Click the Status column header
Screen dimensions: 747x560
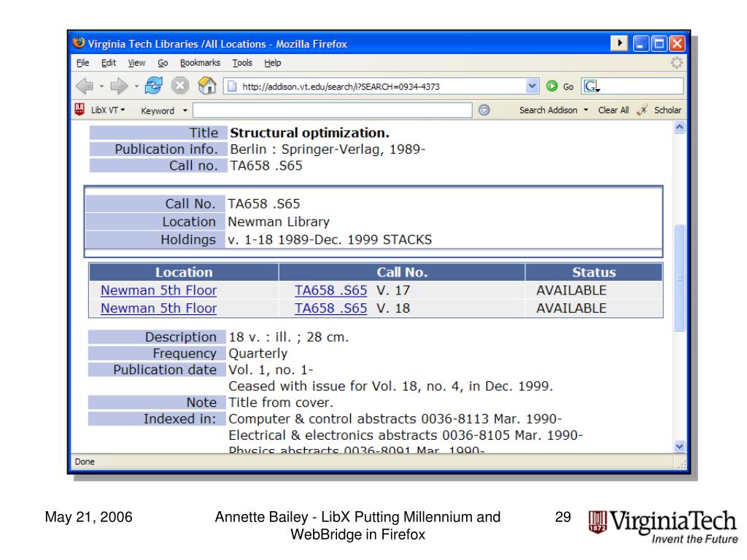594,273
